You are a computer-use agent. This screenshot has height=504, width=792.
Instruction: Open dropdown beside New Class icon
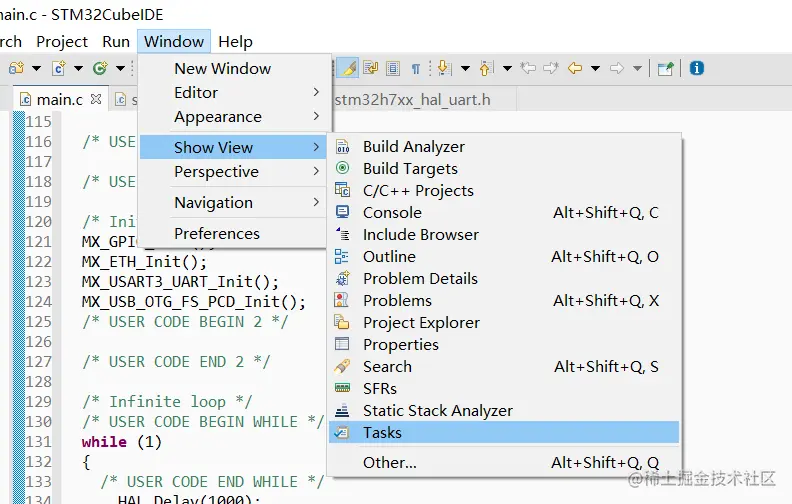[x=120, y=68]
